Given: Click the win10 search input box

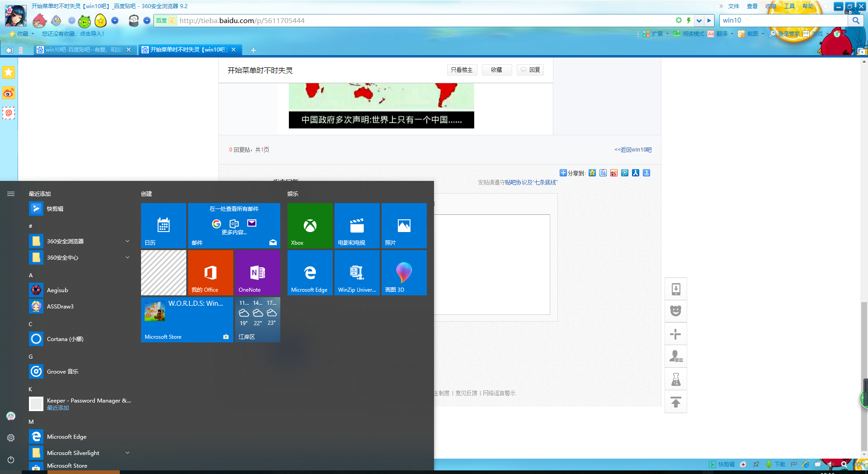Looking at the screenshot, I should pyautogui.click(x=784, y=20).
